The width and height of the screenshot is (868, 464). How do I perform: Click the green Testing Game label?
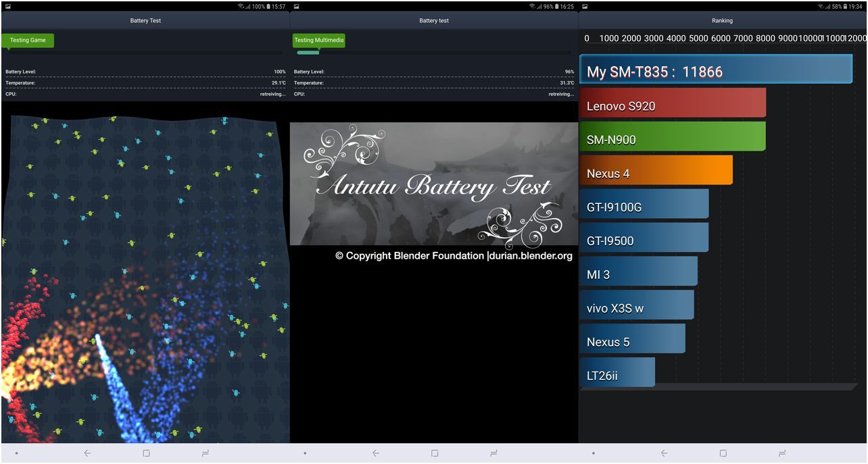point(28,41)
